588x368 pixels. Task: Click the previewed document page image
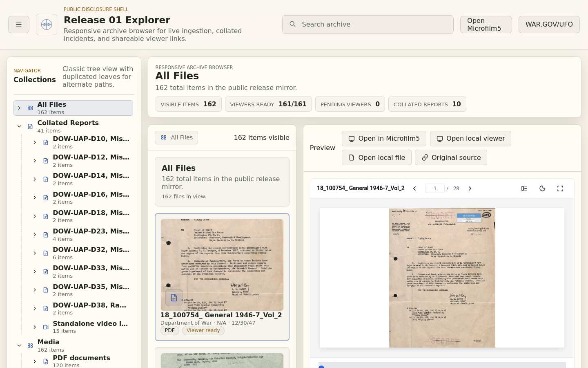442,278
